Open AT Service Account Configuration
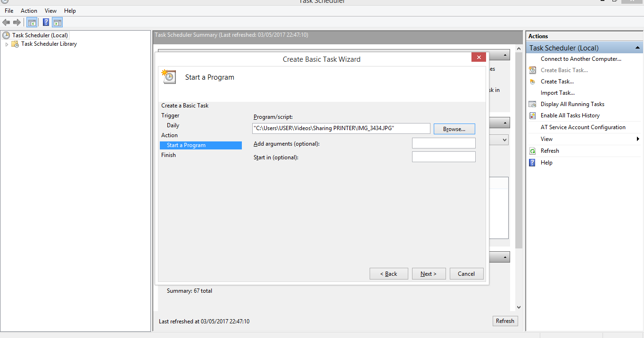644x338 pixels. coord(583,127)
